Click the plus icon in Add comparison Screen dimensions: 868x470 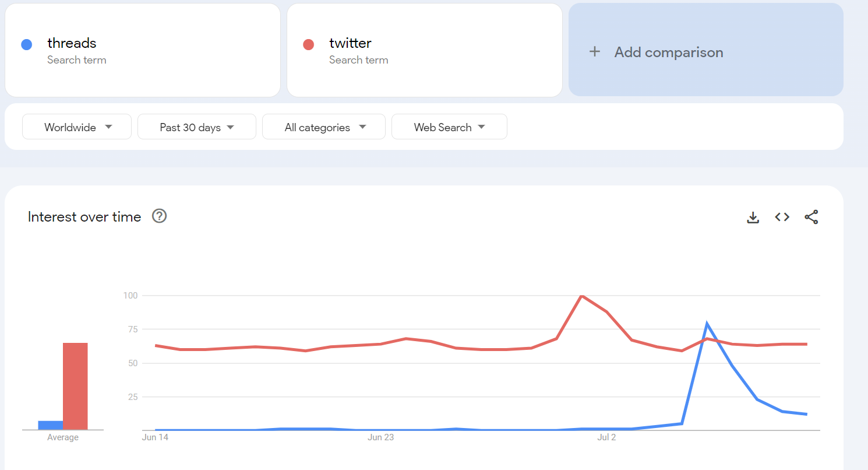594,52
